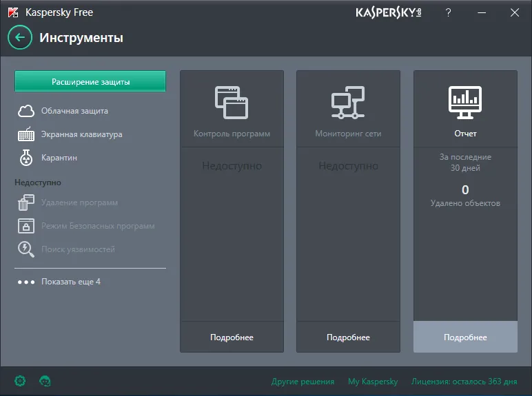Screen dimensions: 532x396
Task: Open Cloud Protection via the cloud icon
Action: (26, 111)
